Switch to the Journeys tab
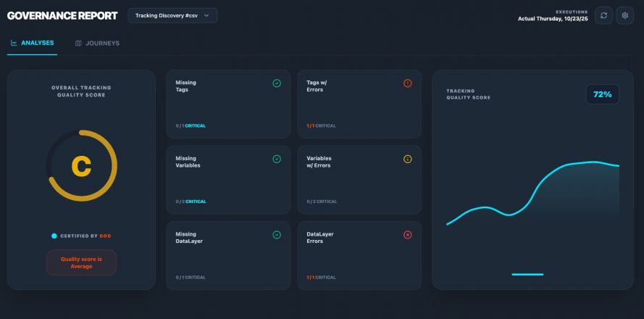Image resolution: width=644 pixels, height=319 pixels. click(x=97, y=43)
